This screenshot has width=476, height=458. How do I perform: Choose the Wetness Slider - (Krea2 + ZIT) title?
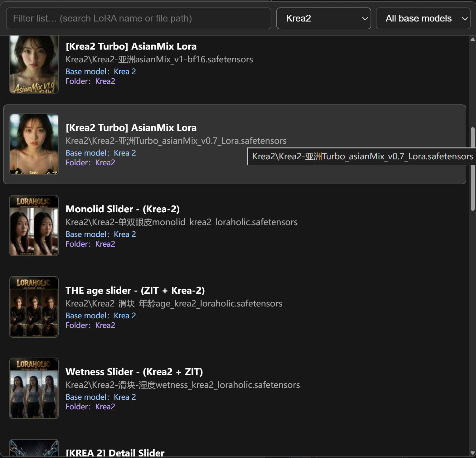(134, 372)
